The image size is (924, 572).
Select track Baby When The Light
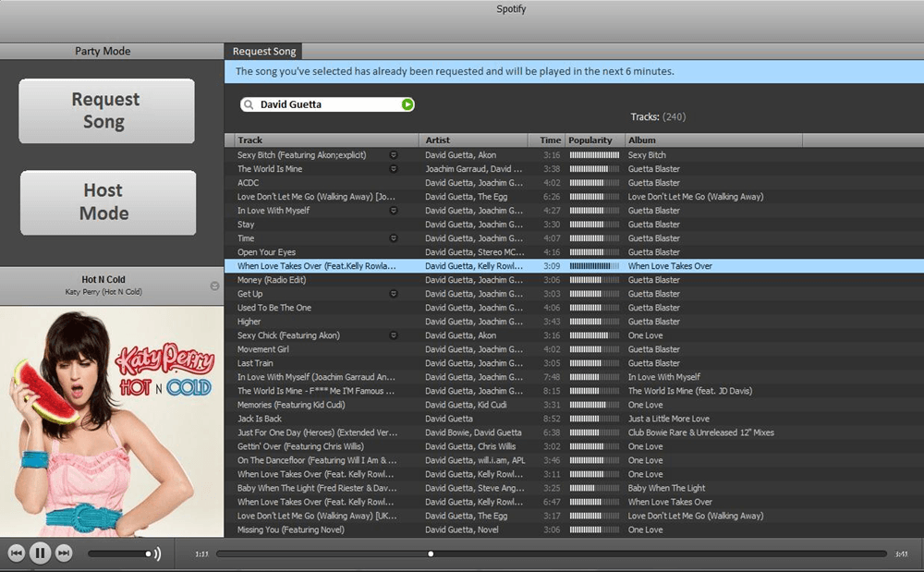[317, 488]
